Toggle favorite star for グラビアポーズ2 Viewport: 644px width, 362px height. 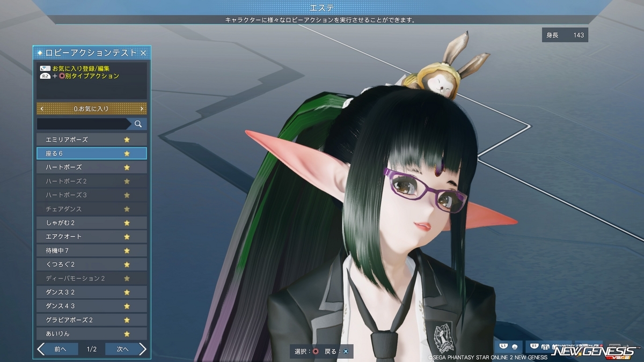tap(127, 320)
